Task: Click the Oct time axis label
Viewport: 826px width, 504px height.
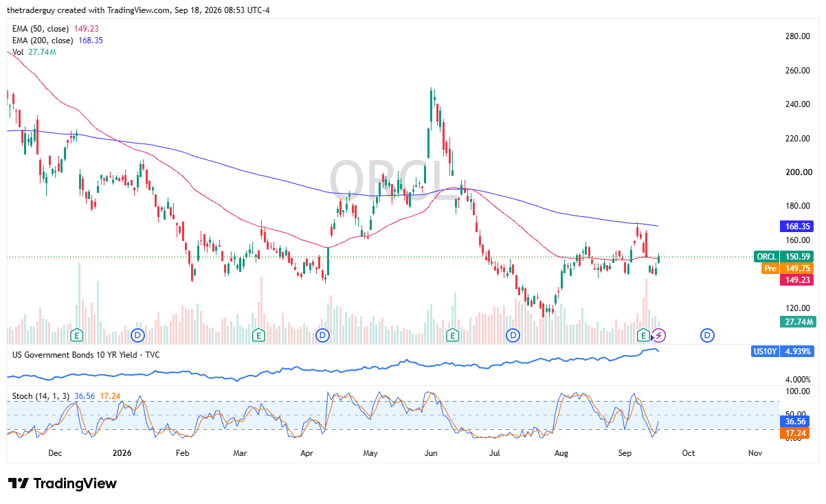Action: 689,453
